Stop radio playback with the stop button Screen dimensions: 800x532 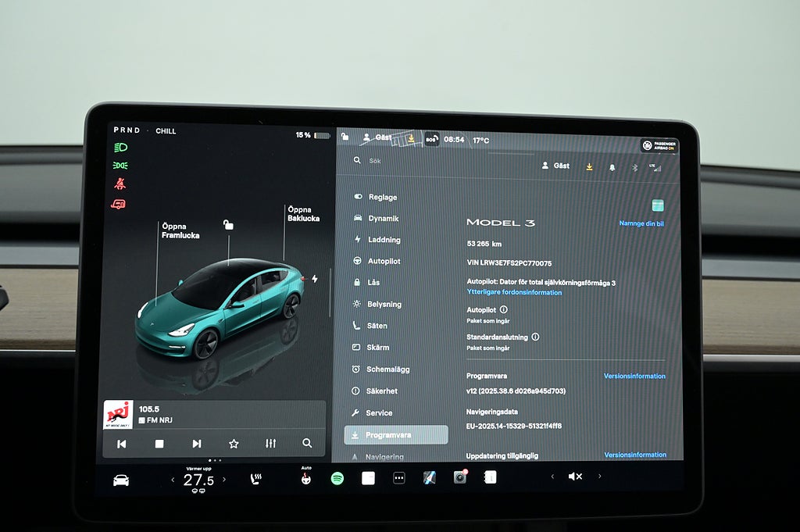point(159,444)
